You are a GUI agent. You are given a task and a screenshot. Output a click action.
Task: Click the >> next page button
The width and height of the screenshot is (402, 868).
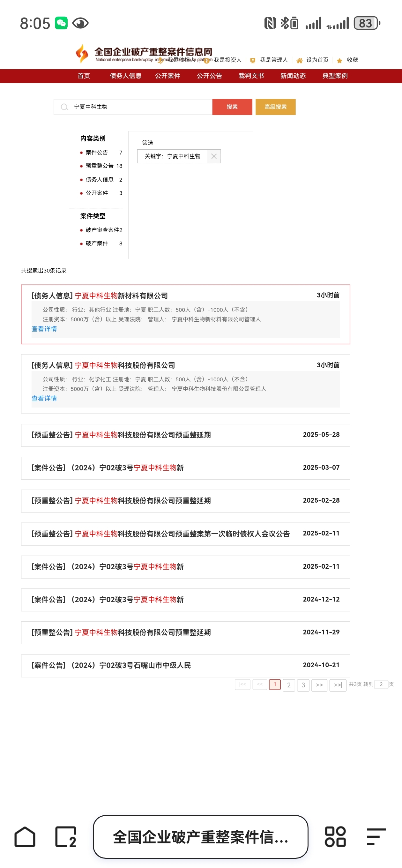coord(319,685)
